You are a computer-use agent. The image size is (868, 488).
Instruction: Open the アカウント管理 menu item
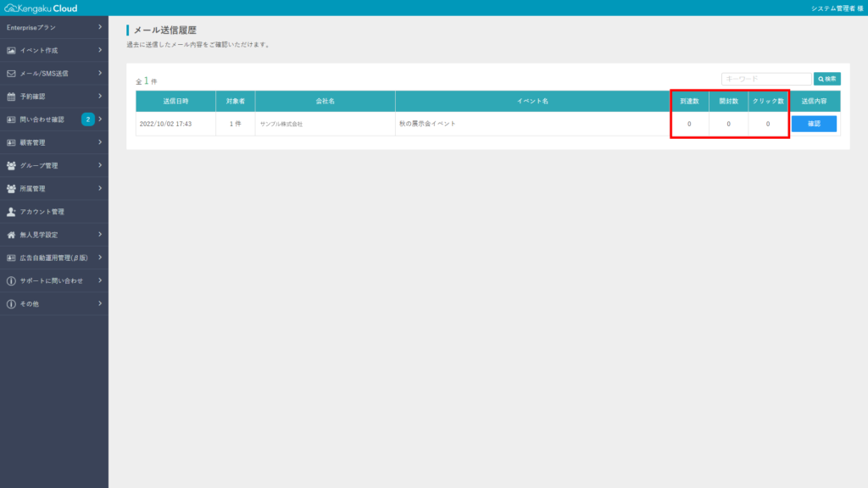point(54,212)
